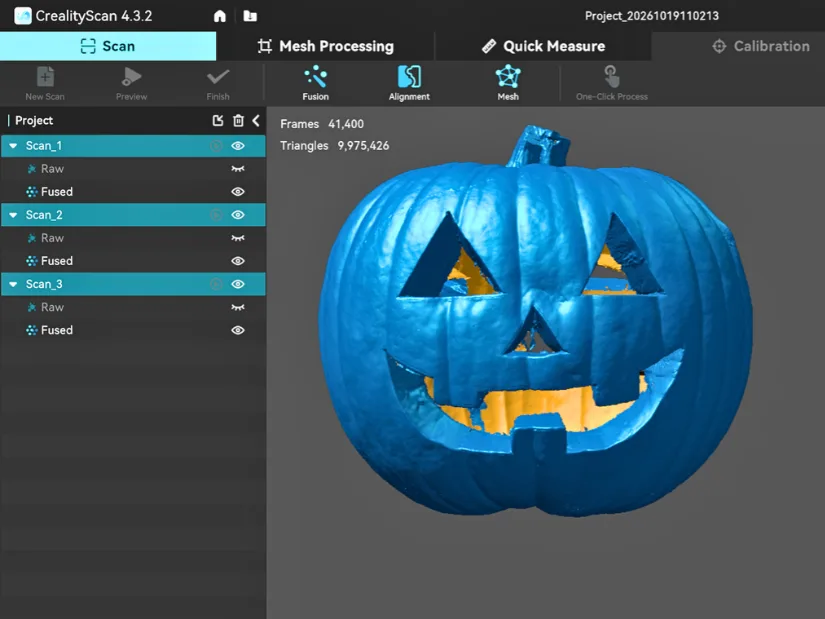Show the Raw data under Scan_1
825x619 pixels.
[x=238, y=169]
